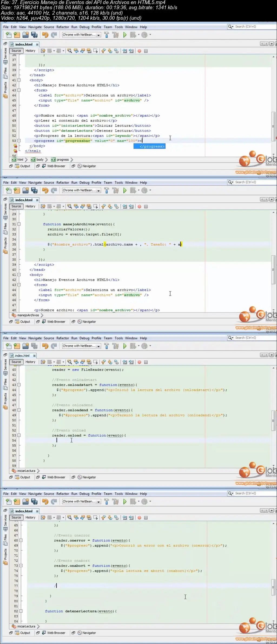This screenshot has width=277, height=644.
Task: Open Profile Project dropdown arrow, third frame
Action: coord(150,346)
